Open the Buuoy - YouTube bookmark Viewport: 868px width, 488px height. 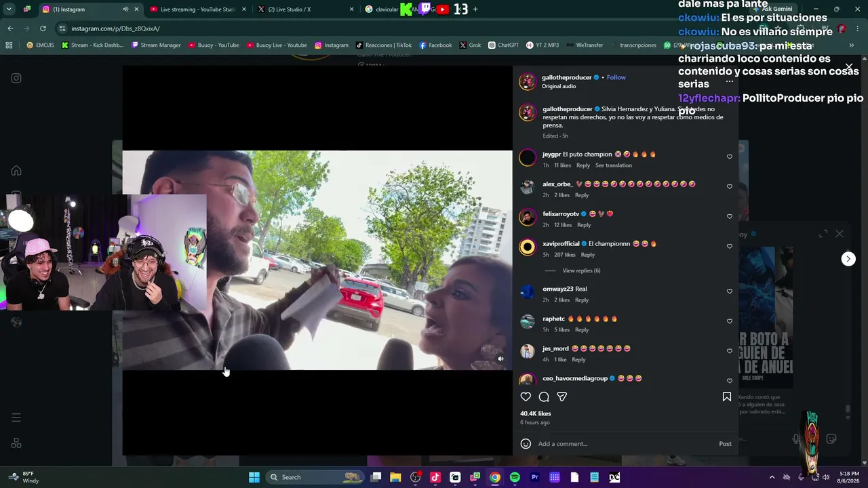click(214, 45)
